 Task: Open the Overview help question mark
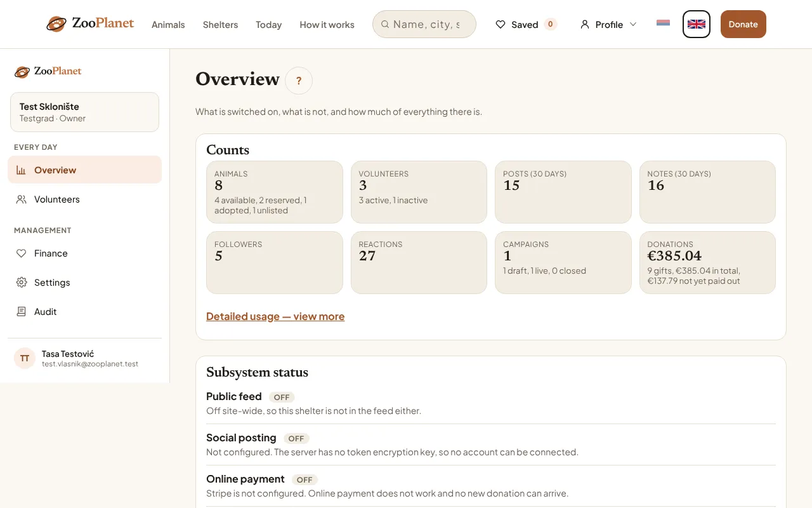tap(299, 81)
